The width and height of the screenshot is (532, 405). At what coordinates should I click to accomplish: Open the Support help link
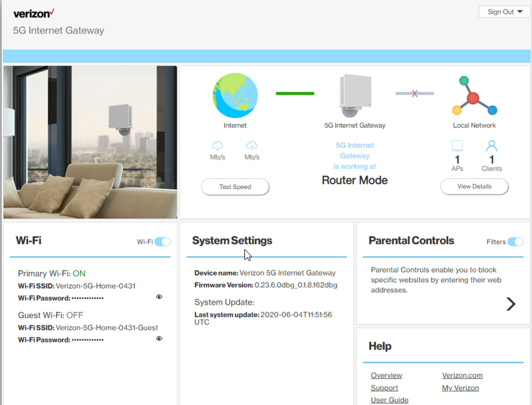coord(384,388)
